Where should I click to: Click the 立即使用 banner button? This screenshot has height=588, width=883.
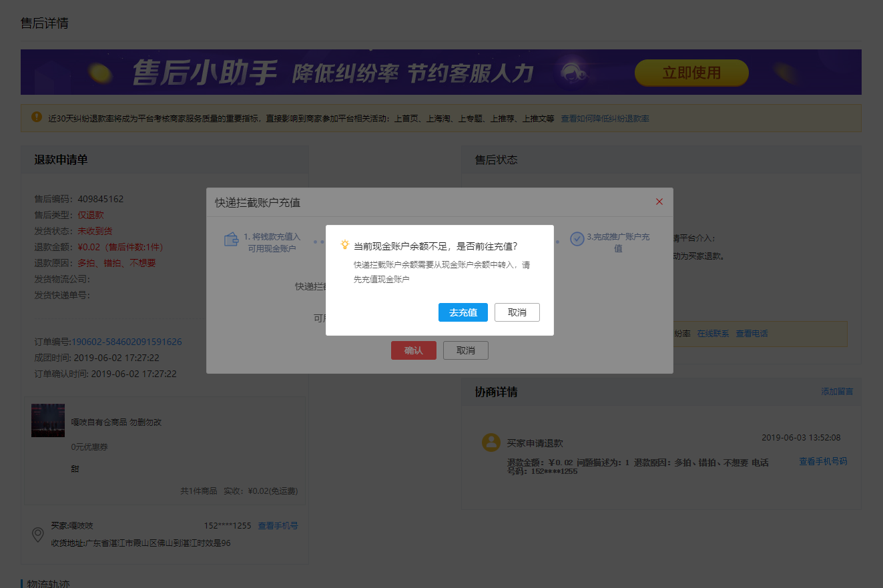691,73
